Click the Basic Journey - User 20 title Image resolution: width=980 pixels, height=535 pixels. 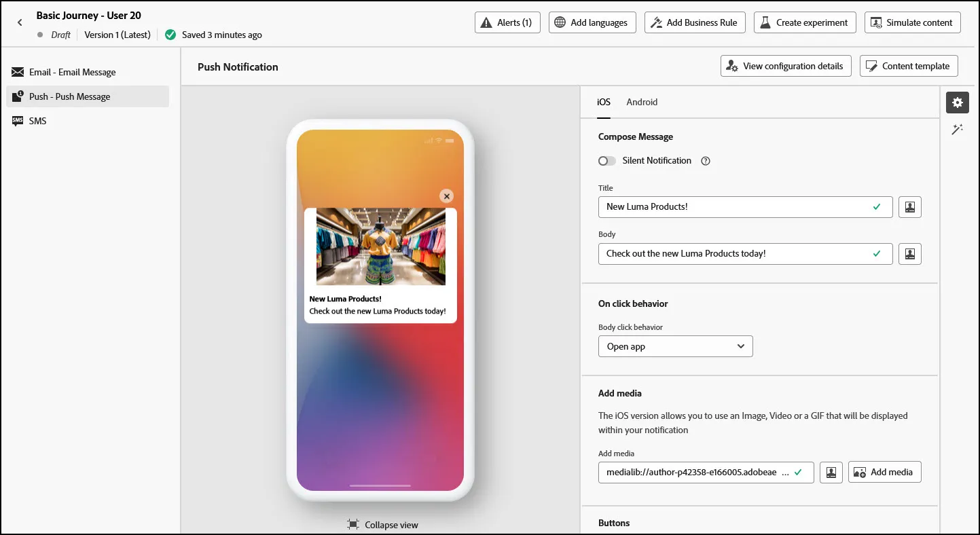tap(89, 15)
